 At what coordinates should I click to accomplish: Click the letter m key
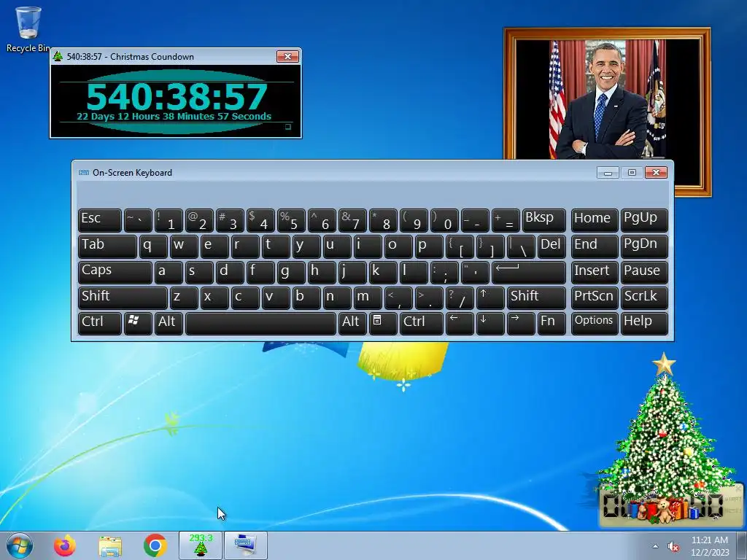tap(368, 297)
